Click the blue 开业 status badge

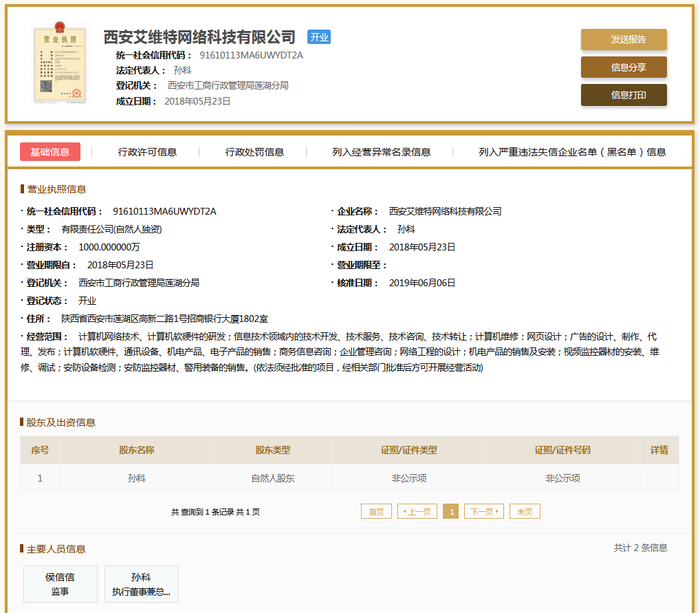[318, 37]
